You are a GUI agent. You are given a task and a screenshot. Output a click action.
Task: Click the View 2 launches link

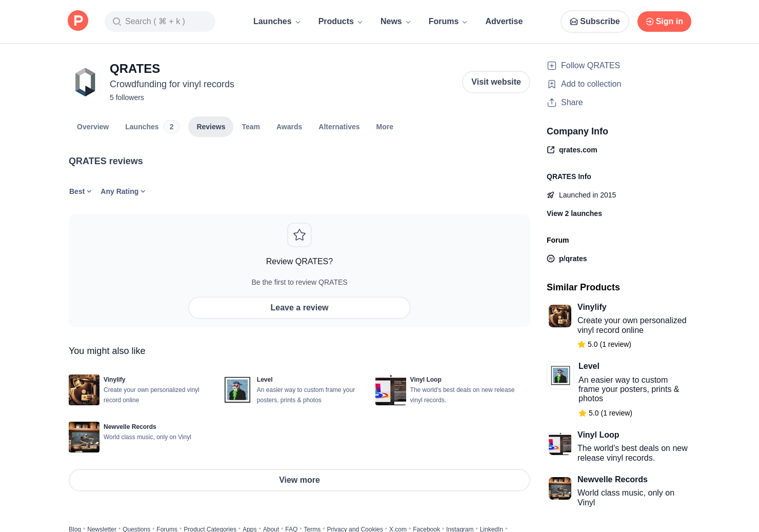pyautogui.click(x=574, y=213)
